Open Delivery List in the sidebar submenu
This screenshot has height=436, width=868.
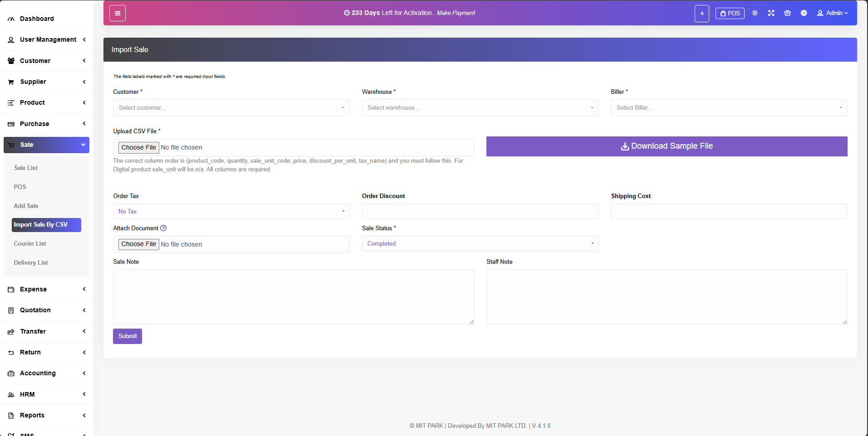(31, 263)
